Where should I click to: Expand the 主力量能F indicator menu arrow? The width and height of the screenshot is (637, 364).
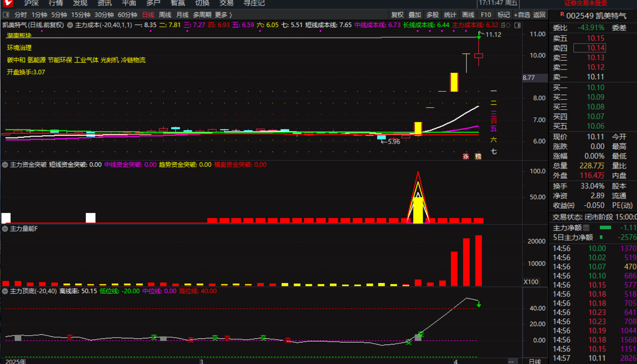coord(5,229)
